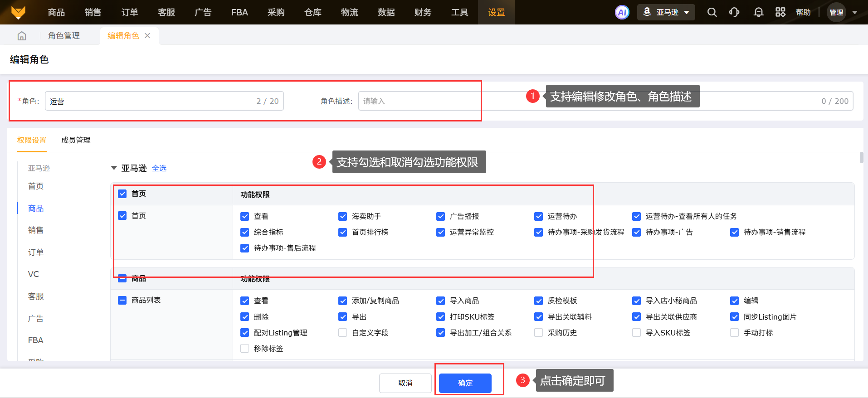Viewport: 868px width, 398px height.
Task: Open the apps grid icon
Action: tap(780, 12)
